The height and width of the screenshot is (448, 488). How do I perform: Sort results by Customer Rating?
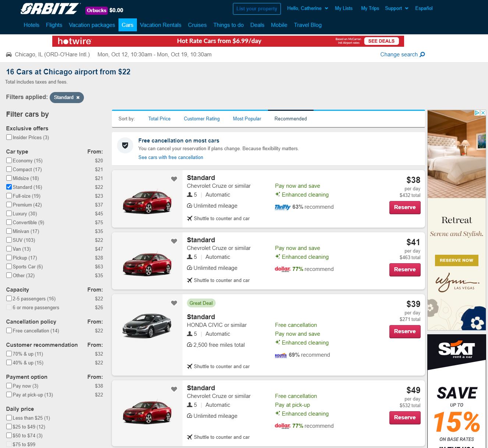click(202, 119)
